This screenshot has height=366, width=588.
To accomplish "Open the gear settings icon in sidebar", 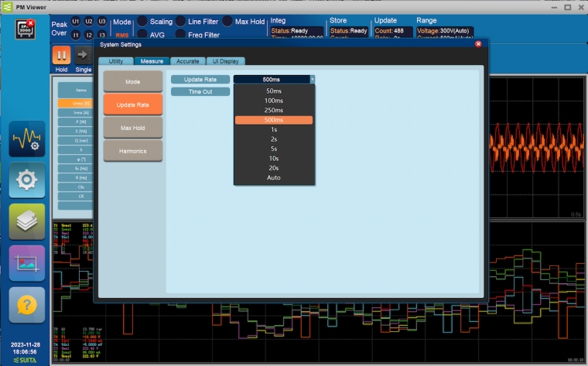I will pyautogui.click(x=27, y=181).
